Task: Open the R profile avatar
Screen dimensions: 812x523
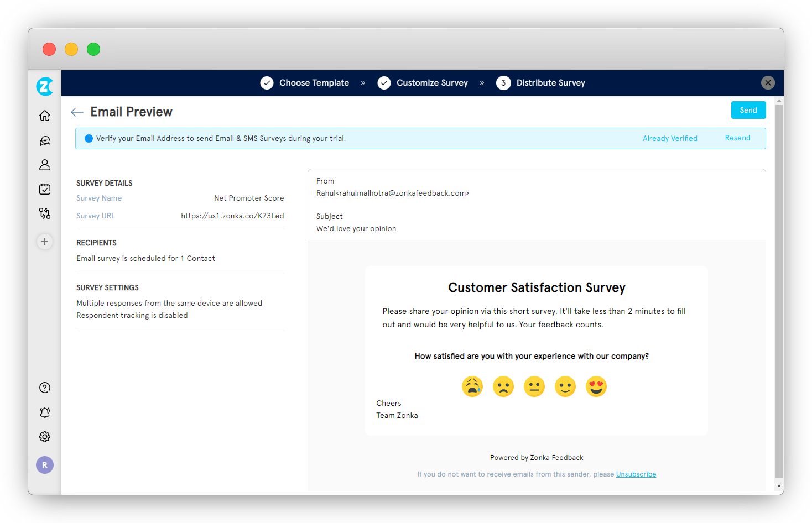Action: coord(45,465)
